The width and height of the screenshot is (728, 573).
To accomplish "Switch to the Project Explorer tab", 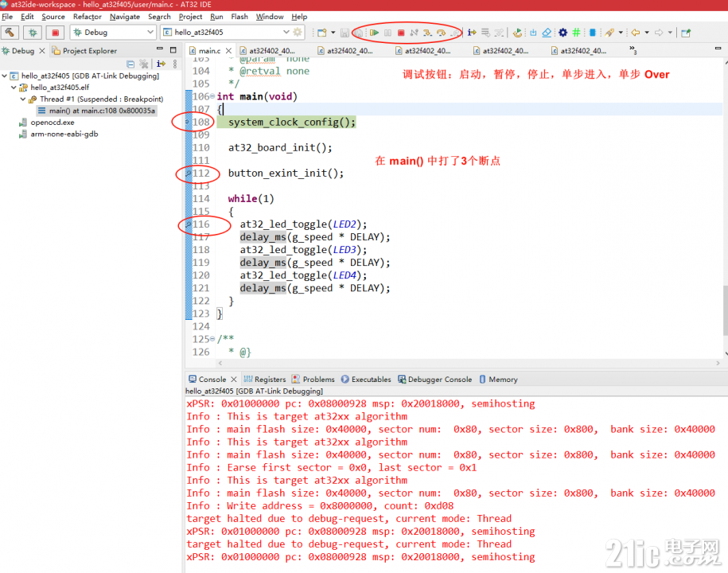I will pos(84,51).
